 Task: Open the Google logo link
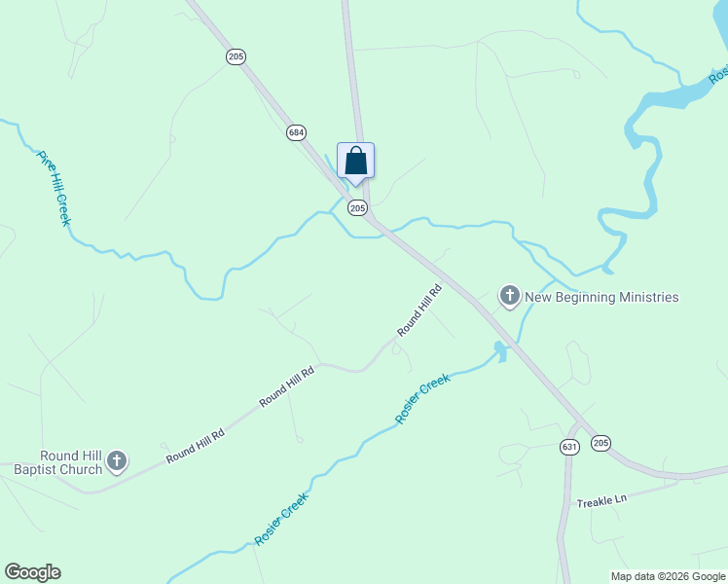(x=32, y=572)
